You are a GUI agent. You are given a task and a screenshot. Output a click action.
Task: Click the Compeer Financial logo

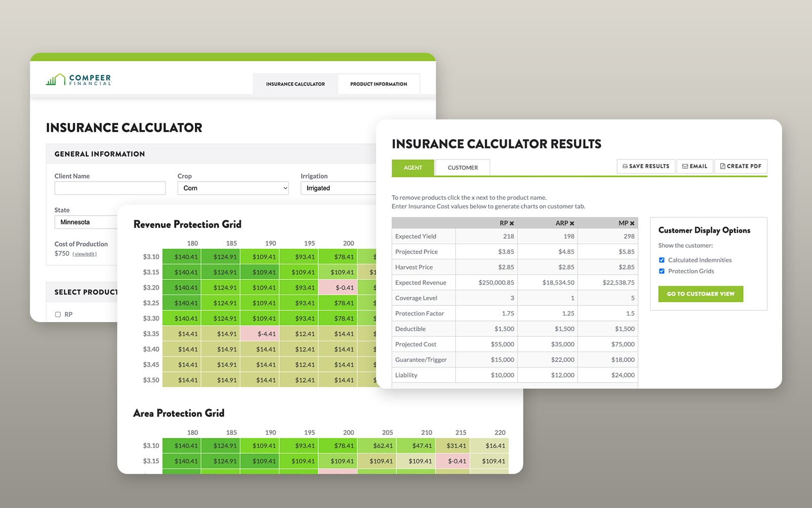79,79
